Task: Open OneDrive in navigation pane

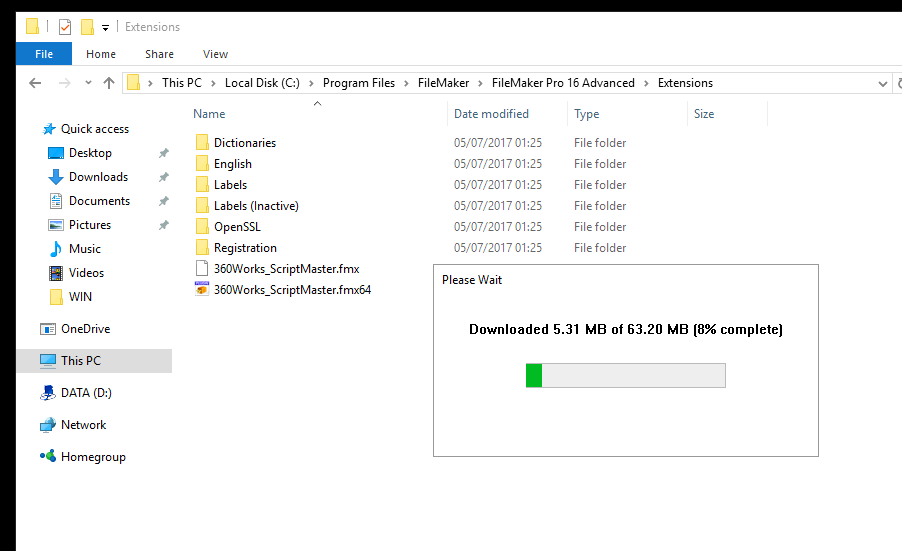Action: [x=86, y=329]
